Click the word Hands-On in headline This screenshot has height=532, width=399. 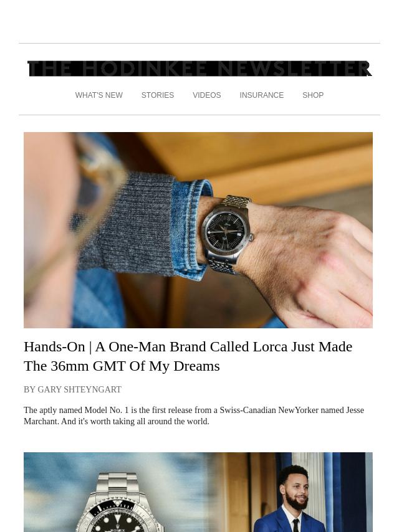coord(54,347)
